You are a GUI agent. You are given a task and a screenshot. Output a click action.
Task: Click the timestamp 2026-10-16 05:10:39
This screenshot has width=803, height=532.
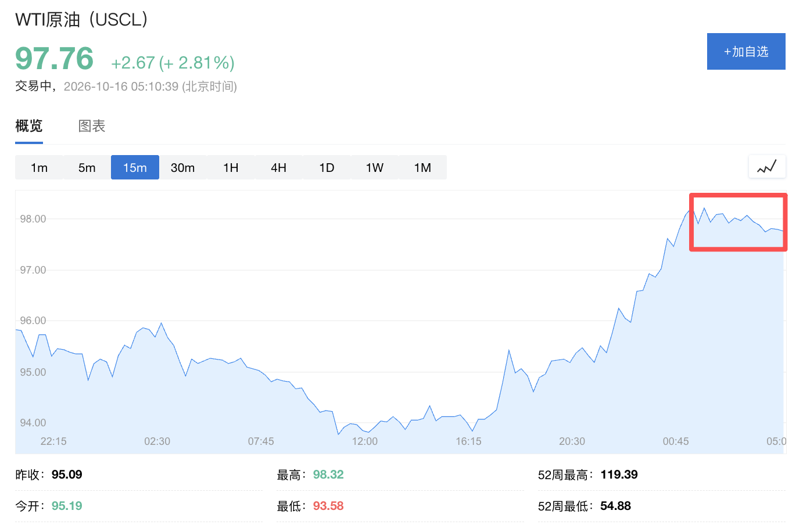pos(121,87)
